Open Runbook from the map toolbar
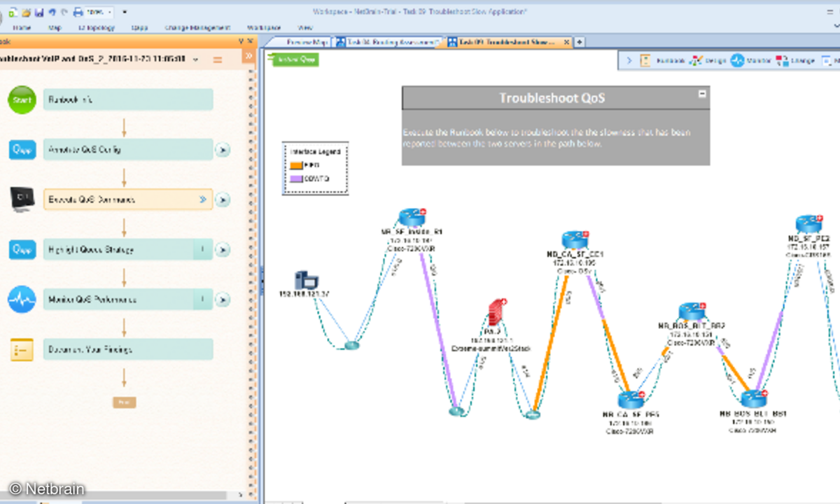The height and width of the screenshot is (504, 840). pos(663,61)
